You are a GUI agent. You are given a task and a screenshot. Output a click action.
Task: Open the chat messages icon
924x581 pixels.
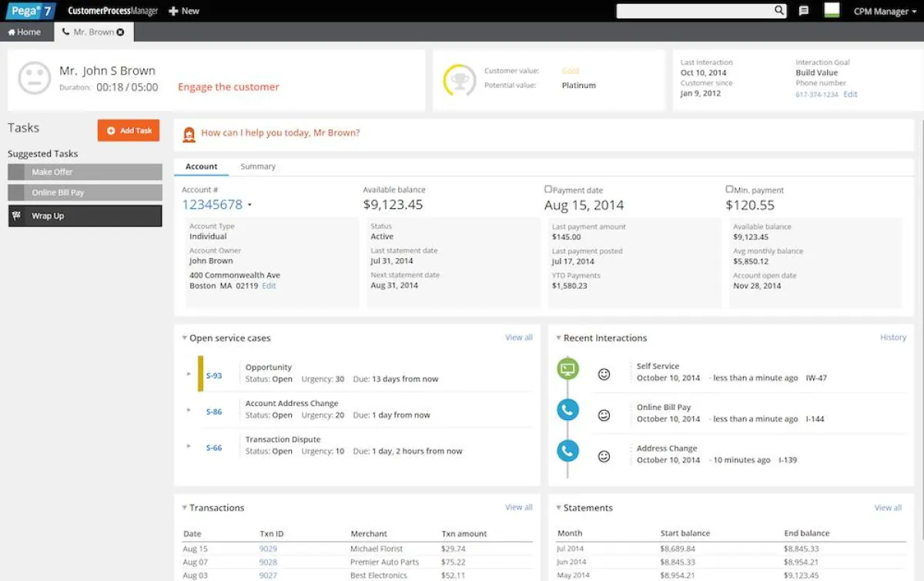click(803, 11)
